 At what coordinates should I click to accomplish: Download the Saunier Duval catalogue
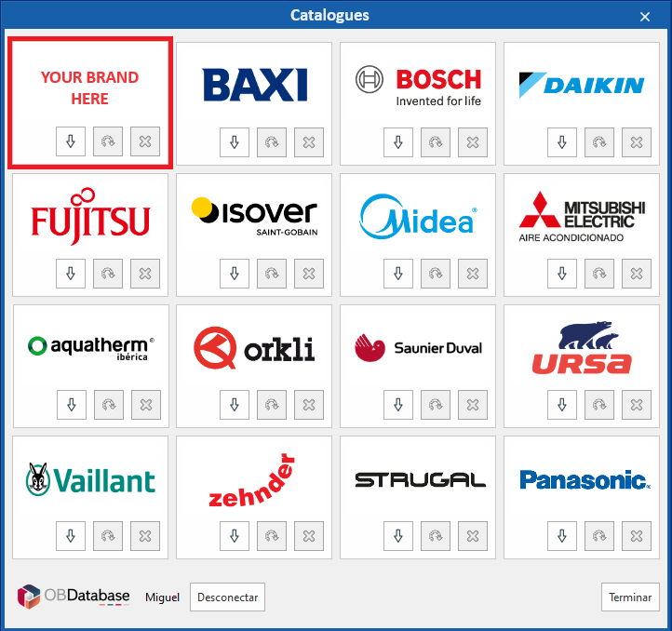(398, 405)
